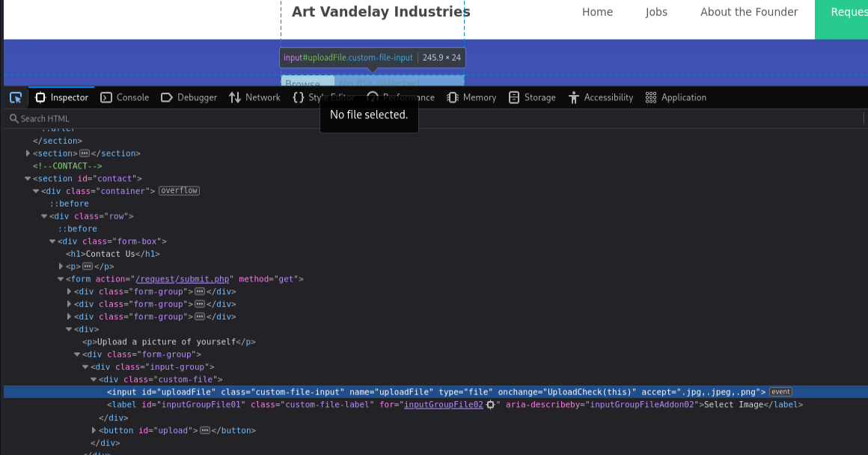Click the Application grid icon
This screenshot has height=455, width=868.
coord(651,98)
